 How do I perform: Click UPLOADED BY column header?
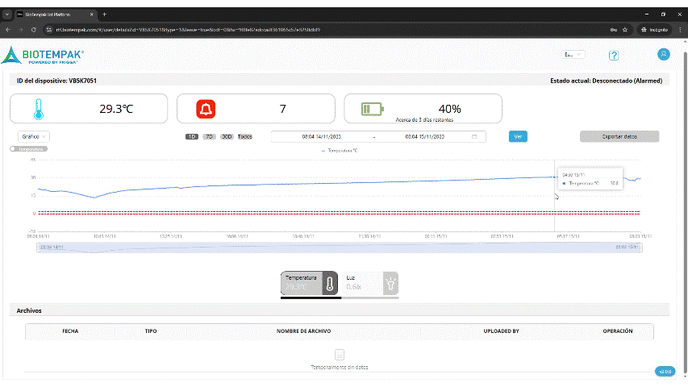[x=501, y=331]
